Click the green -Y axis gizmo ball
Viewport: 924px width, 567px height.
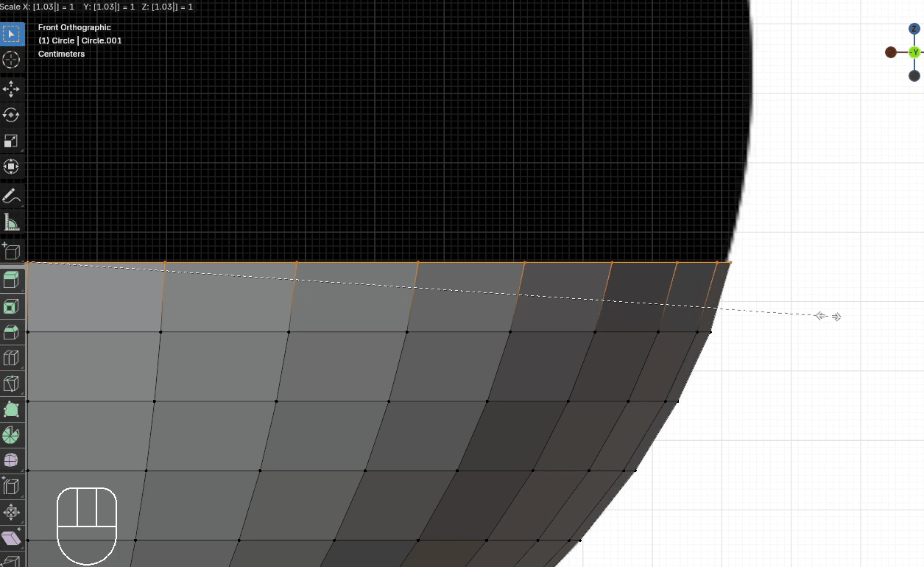(x=914, y=52)
